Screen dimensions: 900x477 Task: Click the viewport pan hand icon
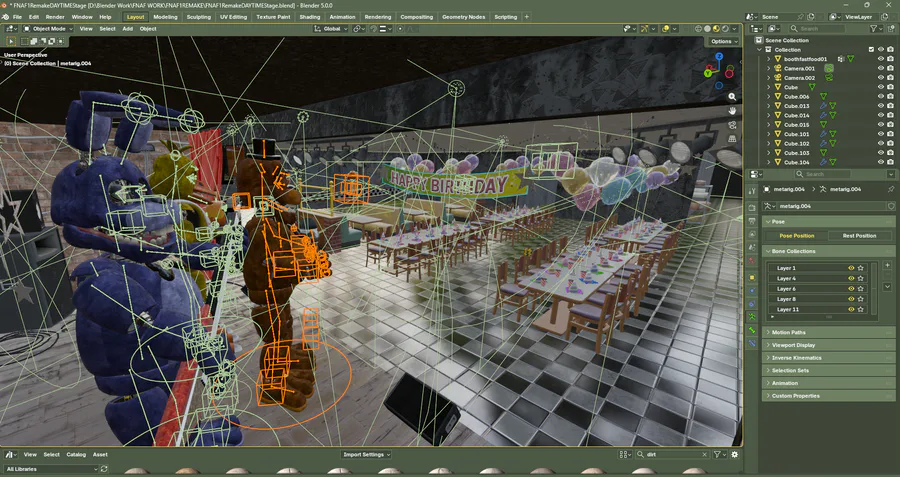tap(732, 111)
